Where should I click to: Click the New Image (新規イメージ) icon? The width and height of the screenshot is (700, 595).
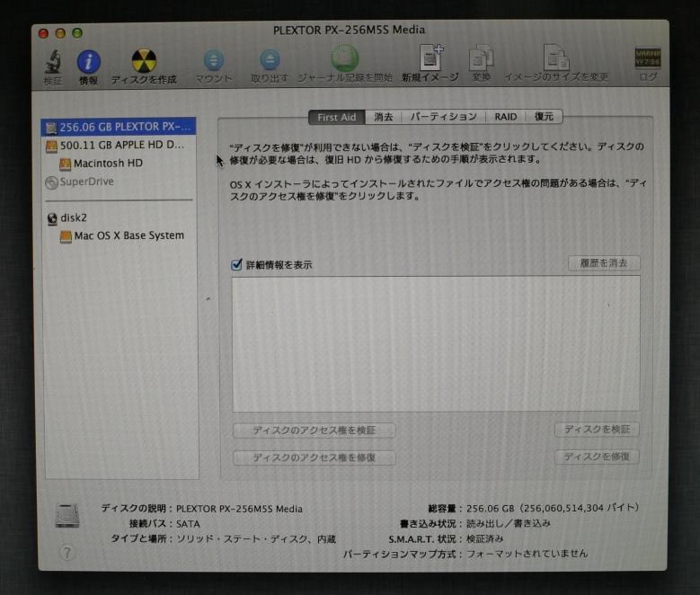[x=430, y=58]
